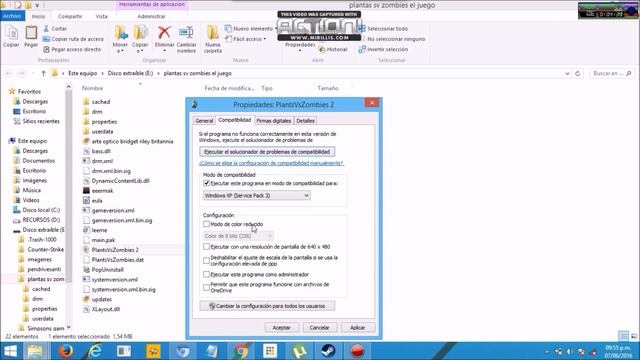Open the Fácil acceso dropdown
This screenshot has width=640, height=360.
point(246,39)
